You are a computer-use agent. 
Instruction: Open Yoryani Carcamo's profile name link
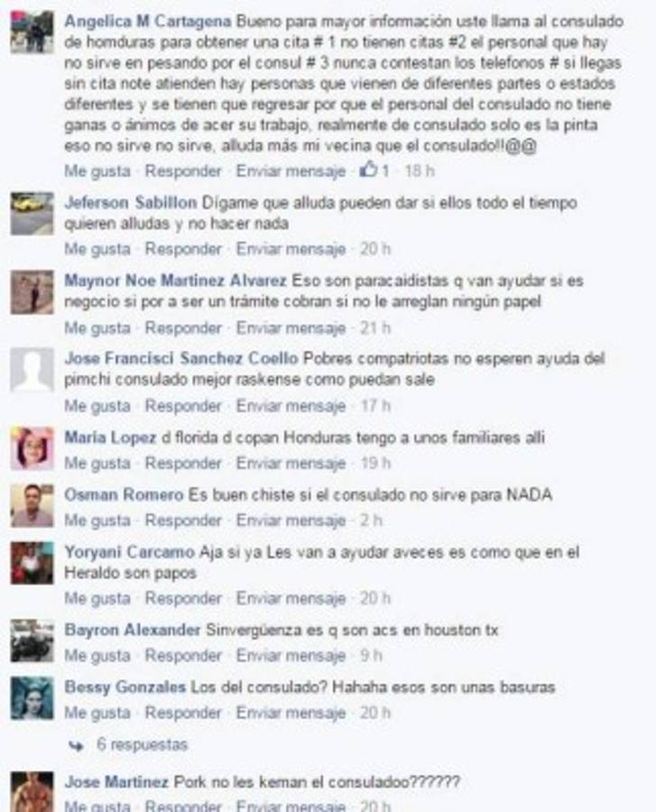pos(129,552)
